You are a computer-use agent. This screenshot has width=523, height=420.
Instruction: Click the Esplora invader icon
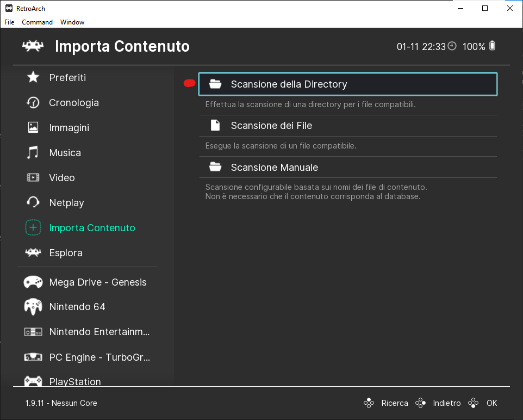click(33, 252)
